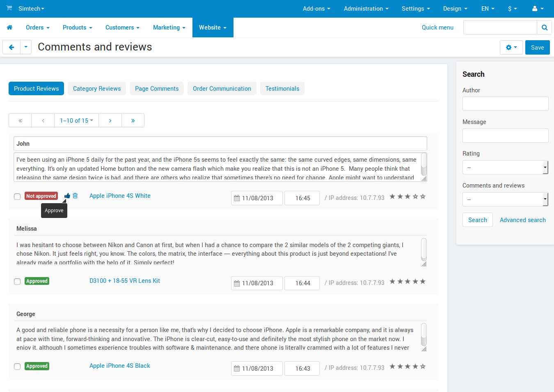Open the Comments and reviews search dropdown
Viewport: 554px width, 392px height.
coord(505,199)
